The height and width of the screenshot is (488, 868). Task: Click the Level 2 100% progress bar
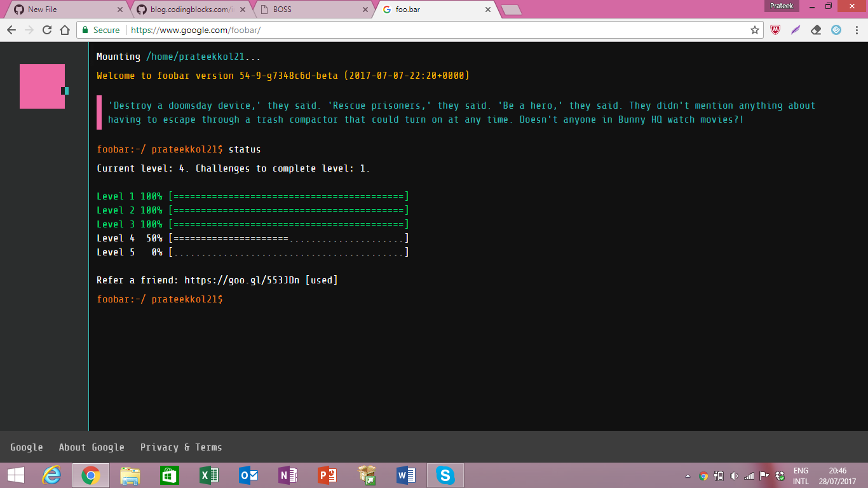coord(288,210)
